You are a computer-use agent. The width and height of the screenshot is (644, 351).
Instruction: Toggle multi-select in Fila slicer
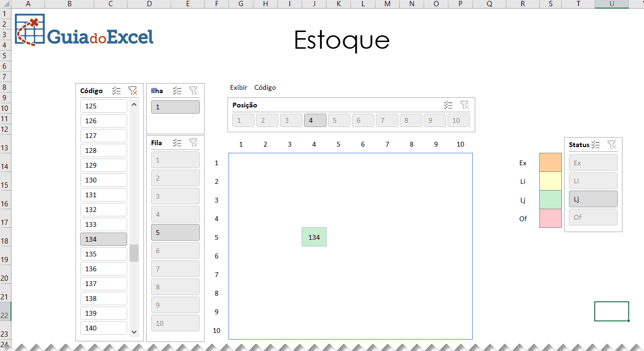pos(177,142)
